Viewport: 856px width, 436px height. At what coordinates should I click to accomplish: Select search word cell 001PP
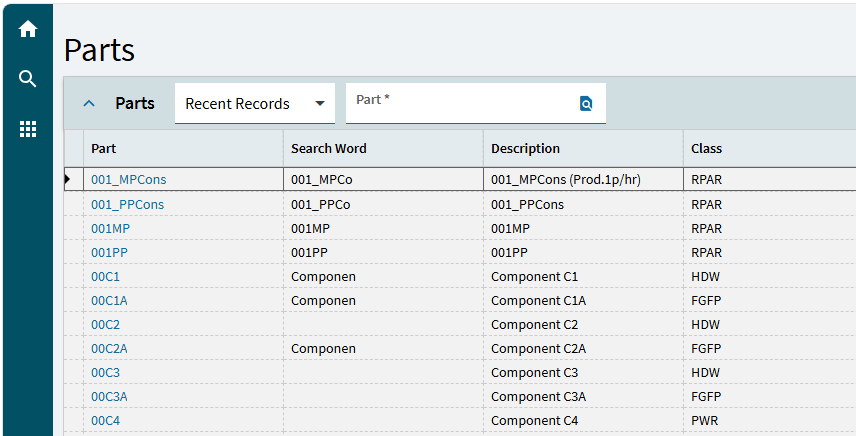[383, 253]
